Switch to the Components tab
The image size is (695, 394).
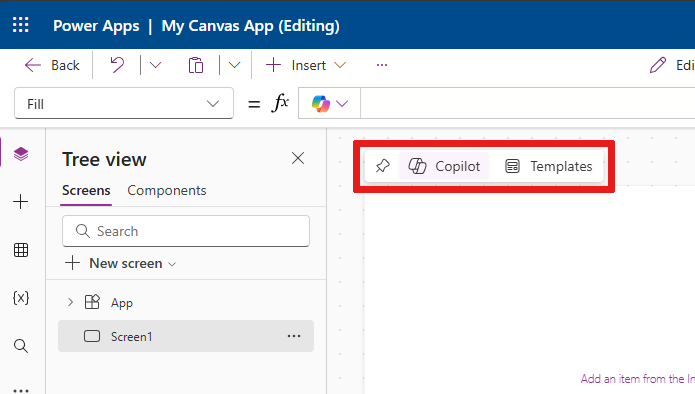pyautogui.click(x=167, y=190)
